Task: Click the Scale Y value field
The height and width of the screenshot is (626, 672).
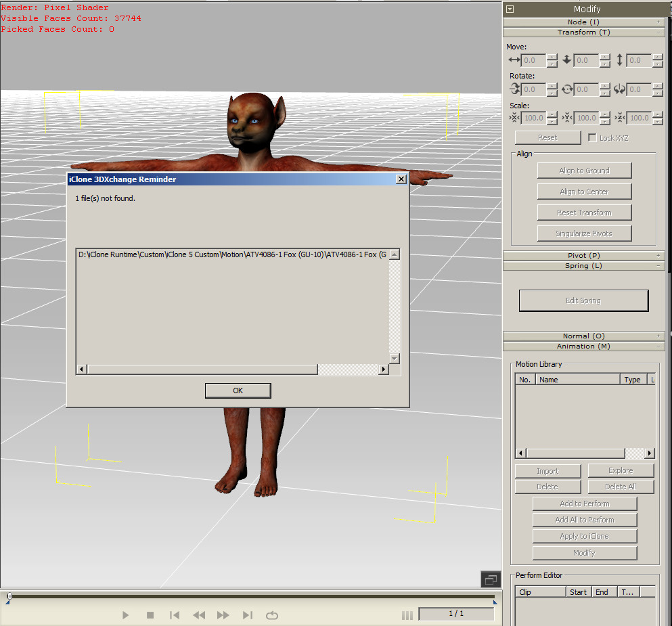Action: 586,118
